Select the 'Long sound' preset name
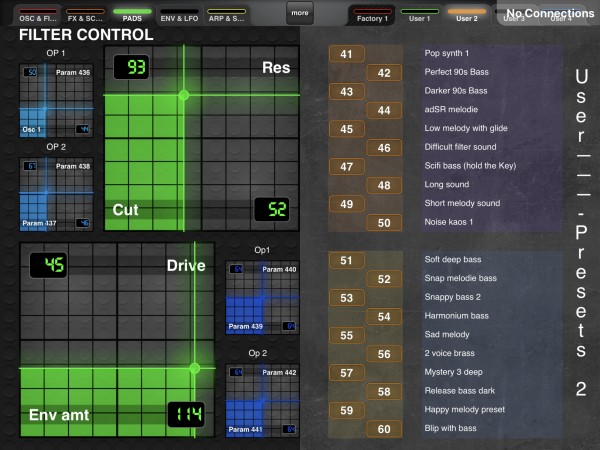Image resolution: width=600 pixels, height=450 pixels. click(447, 184)
